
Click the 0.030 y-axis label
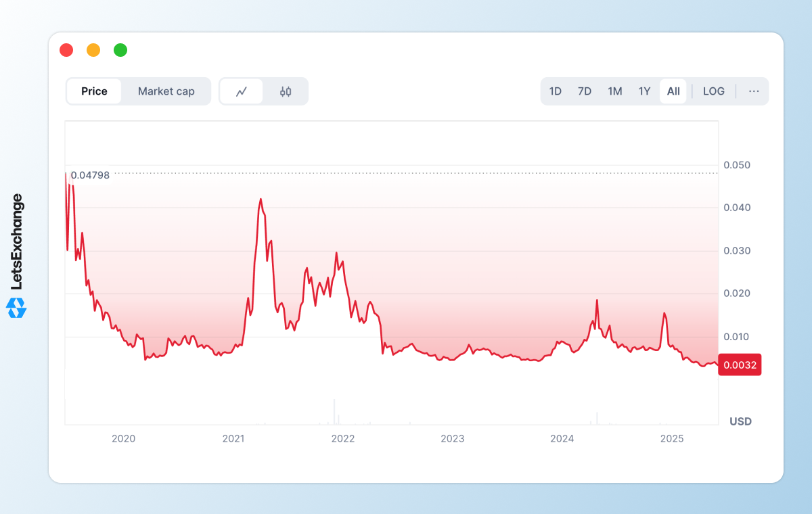click(737, 250)
